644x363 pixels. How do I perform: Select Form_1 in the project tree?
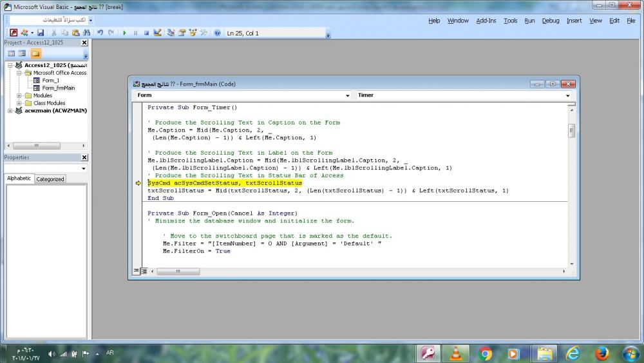50,81
